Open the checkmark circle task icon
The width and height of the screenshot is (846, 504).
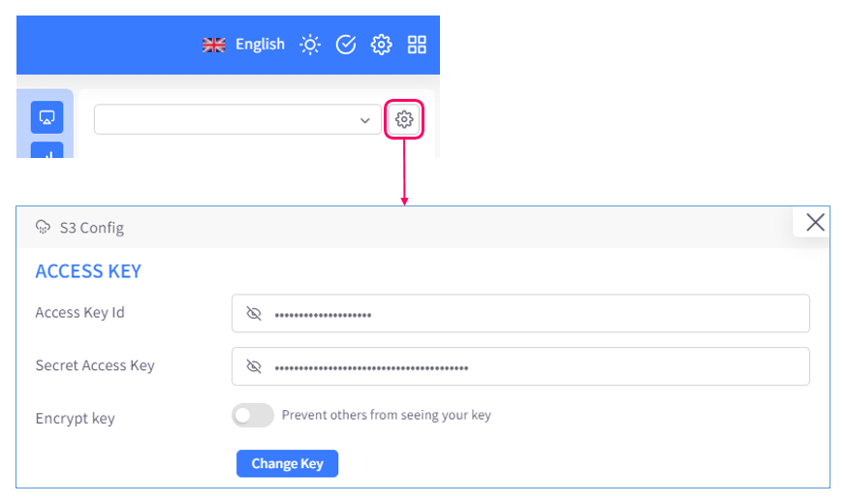pos(345,45)
